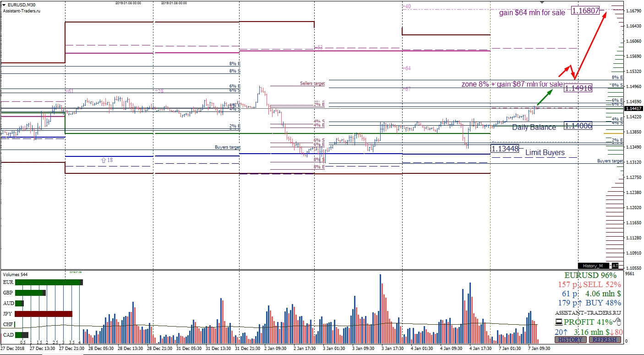The image size is (644, 355).
Task: Click the '2 Jan 09:30' time axis label
Action: [x=275, y=349]
